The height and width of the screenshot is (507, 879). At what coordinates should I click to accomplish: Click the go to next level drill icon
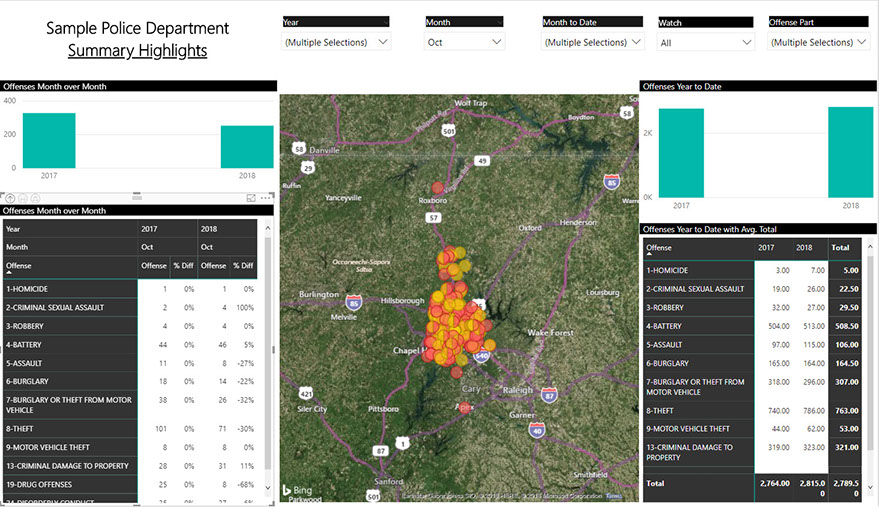[23, 198]
